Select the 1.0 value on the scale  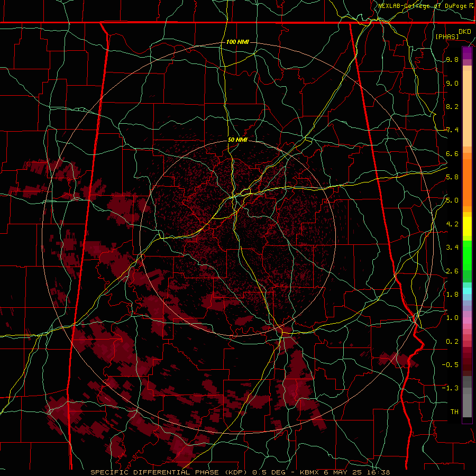[452, 318]
